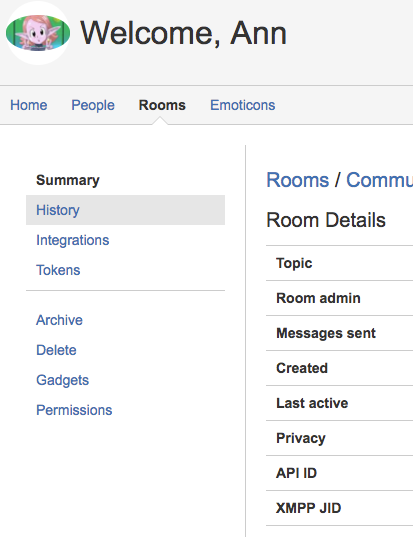Open the Home tab

[29, 105]
